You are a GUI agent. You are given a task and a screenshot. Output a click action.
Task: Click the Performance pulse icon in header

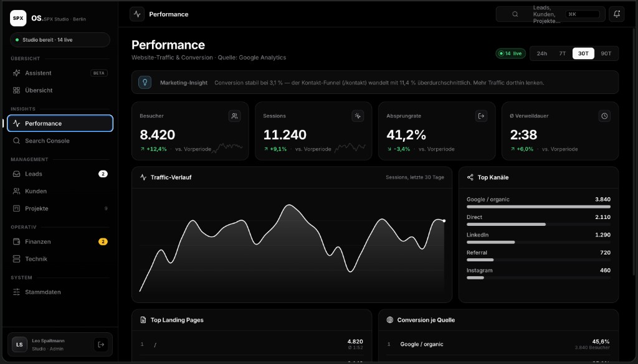pyautogui.click(x=137, y=14)
